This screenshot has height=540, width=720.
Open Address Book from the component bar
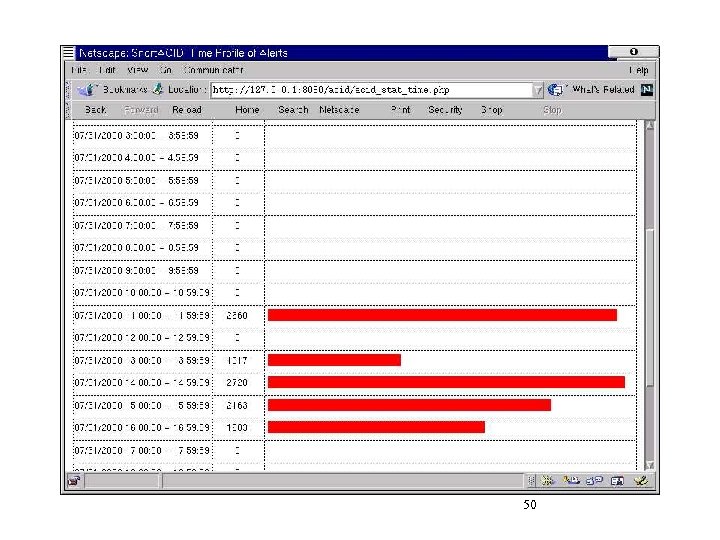617,481
